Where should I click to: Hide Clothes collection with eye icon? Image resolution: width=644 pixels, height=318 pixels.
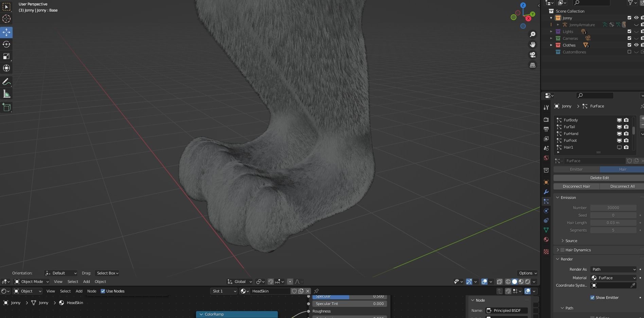click(x=636, y=45)
